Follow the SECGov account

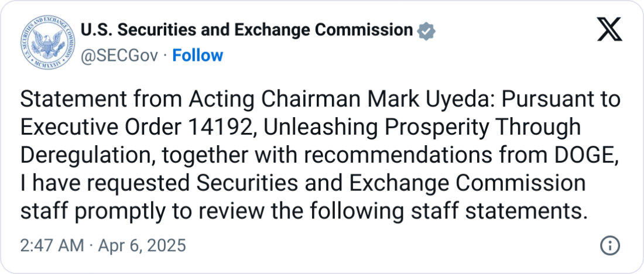198,56
